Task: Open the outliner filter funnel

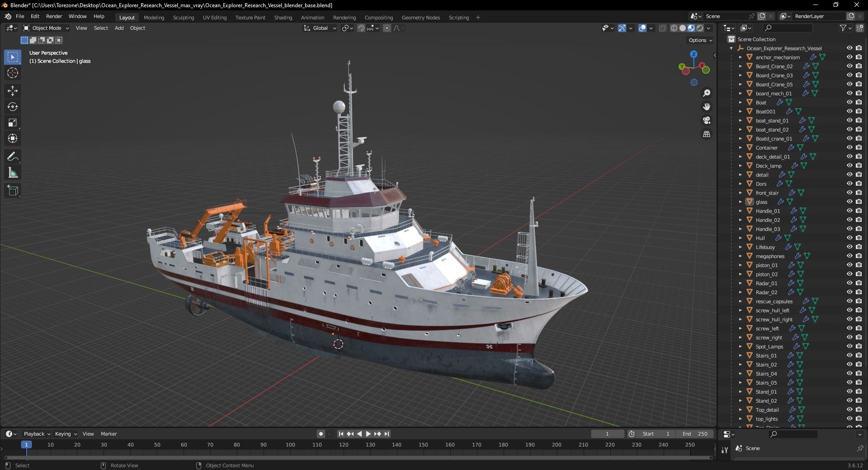Action: (843, 28)
